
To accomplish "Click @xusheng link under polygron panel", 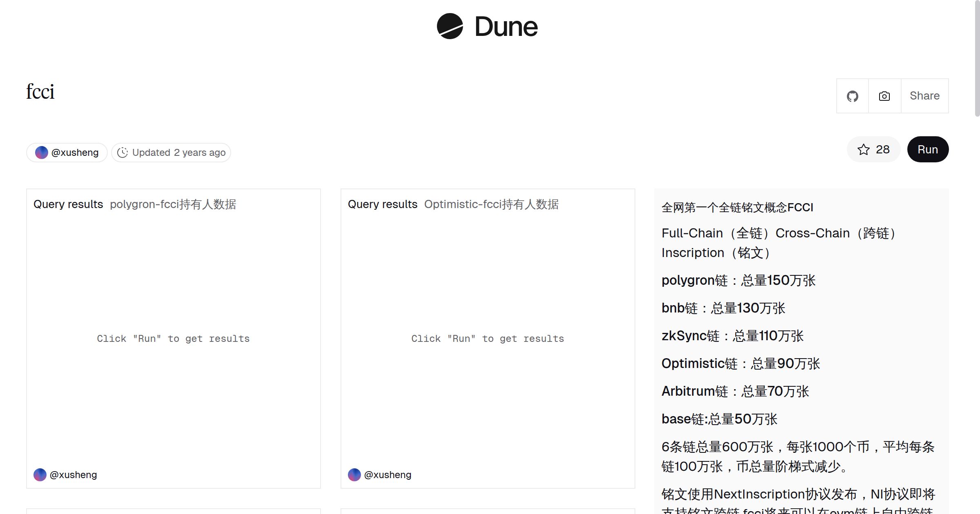I will pyautogui.click(x=73, y=475).
